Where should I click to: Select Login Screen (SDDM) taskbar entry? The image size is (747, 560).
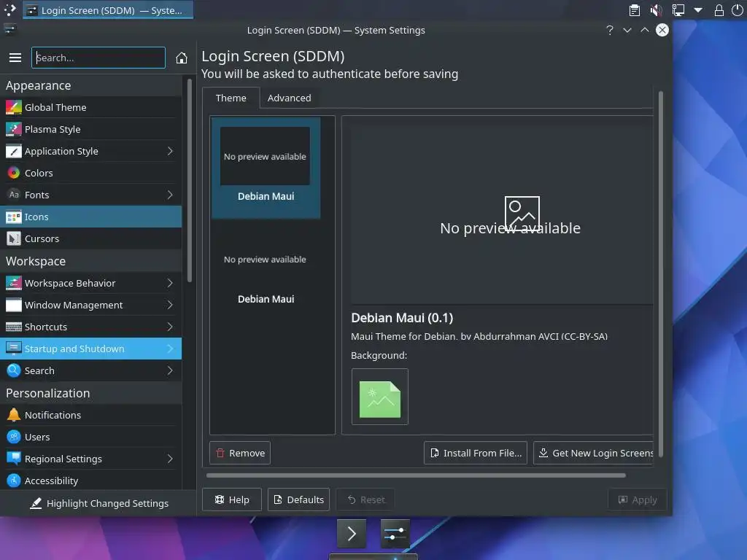coord(108,10)
